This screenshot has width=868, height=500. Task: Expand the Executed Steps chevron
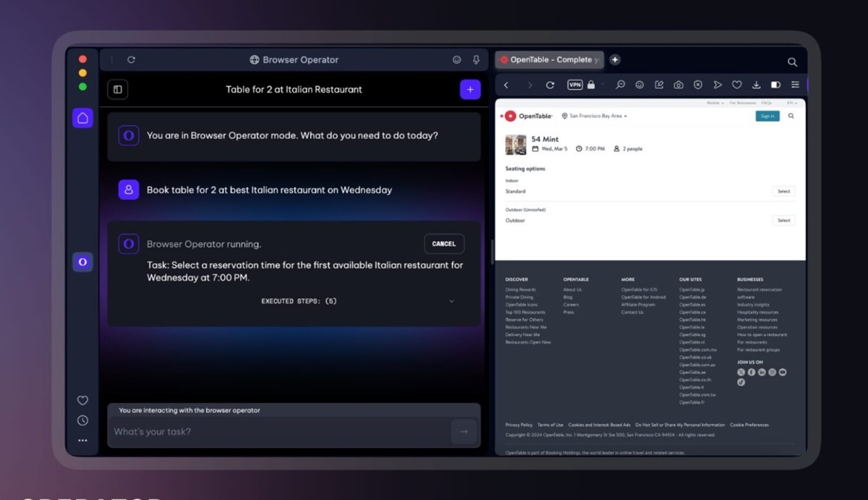pyautogui.click(x=451, y=301)
